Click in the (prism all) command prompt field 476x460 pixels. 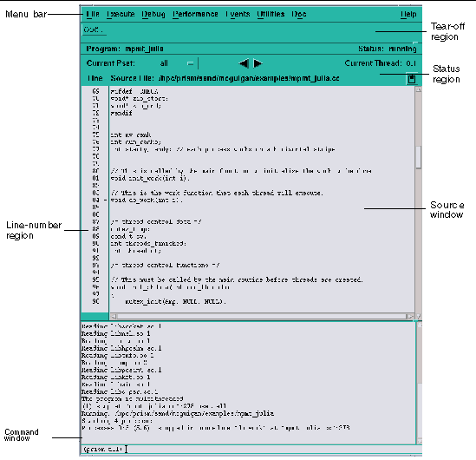pos(251,449)
